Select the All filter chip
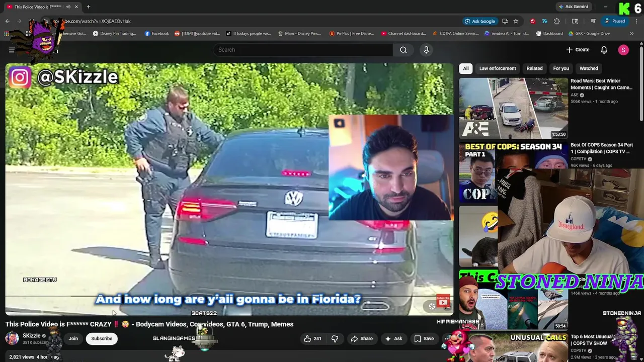644x362 pixels. (x=466, y=68)
